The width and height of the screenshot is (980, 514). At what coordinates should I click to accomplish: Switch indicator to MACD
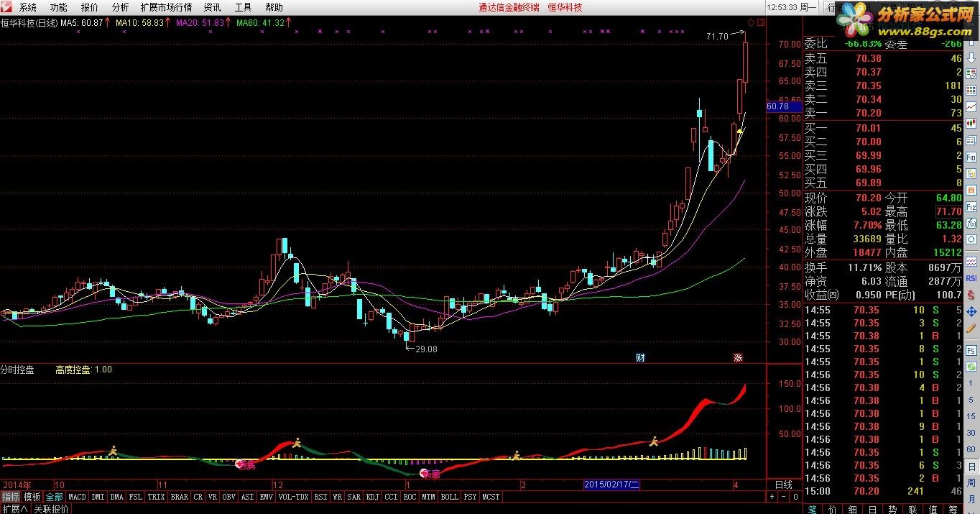click(x=77, y=497)
